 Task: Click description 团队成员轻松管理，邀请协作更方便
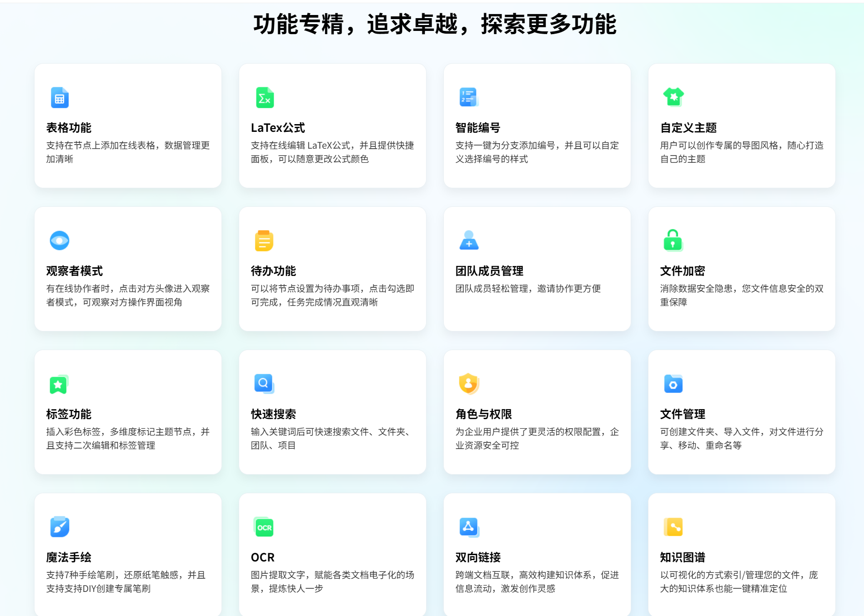pyautogui.click(x=528, y=289)
